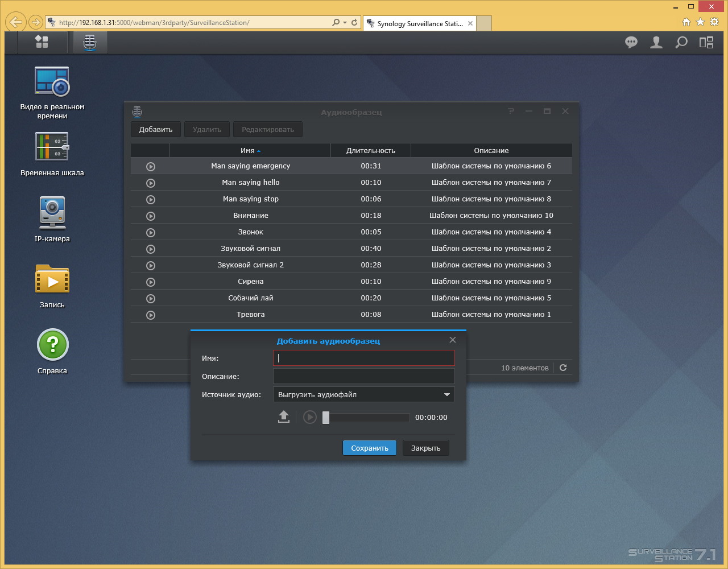
Task: Click the Сохранить button
Action: coord(370,448)
